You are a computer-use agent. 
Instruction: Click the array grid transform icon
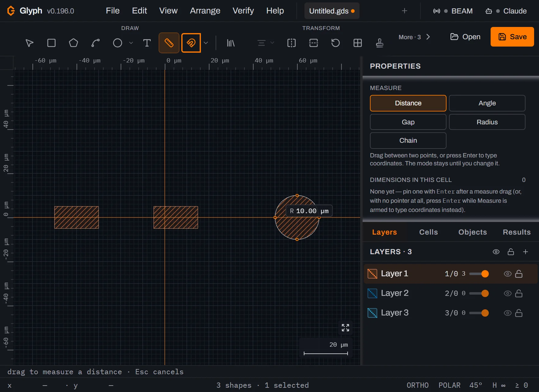(358, 43)
